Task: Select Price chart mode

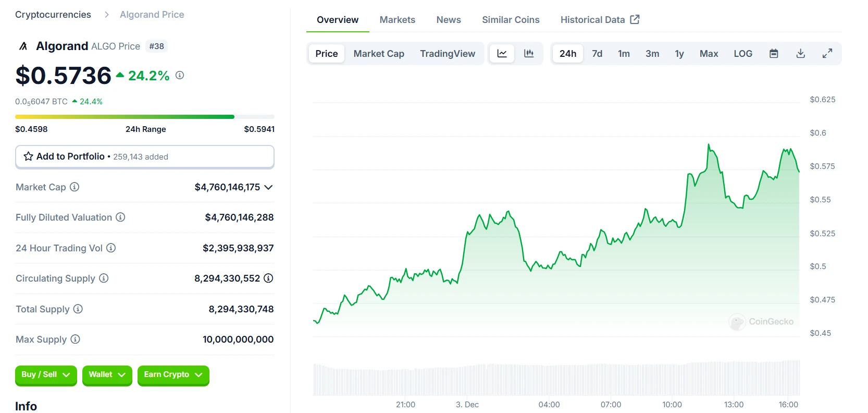Action: tap(327, 53)
